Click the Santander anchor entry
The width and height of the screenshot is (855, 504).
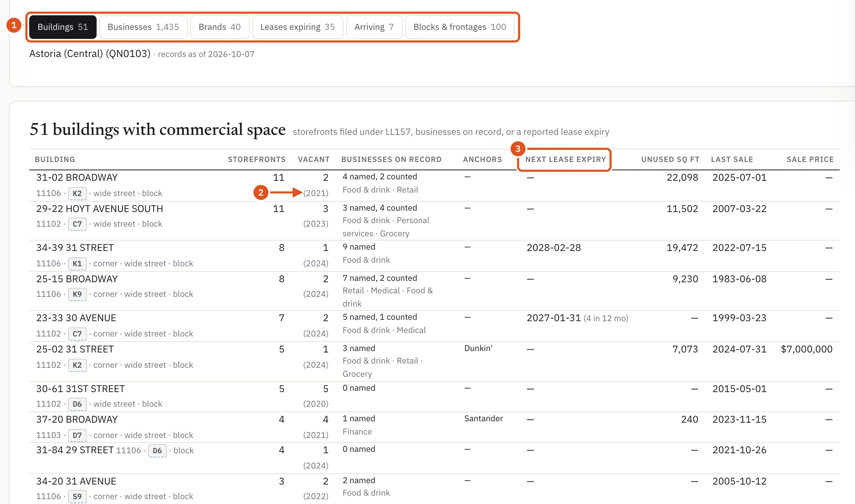(483, 418)
